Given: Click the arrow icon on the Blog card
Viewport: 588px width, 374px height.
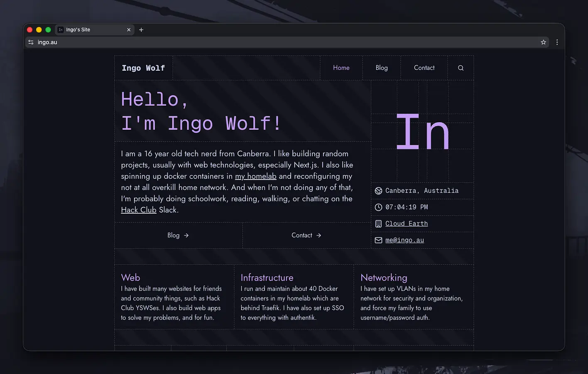Looking at the screenshot, I should point(186,235).
